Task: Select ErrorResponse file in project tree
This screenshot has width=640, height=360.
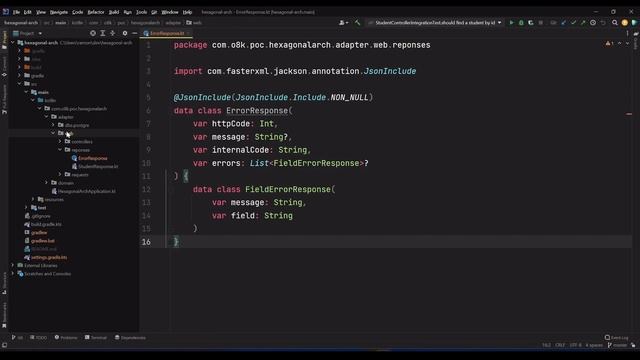Action: (93, 158)
